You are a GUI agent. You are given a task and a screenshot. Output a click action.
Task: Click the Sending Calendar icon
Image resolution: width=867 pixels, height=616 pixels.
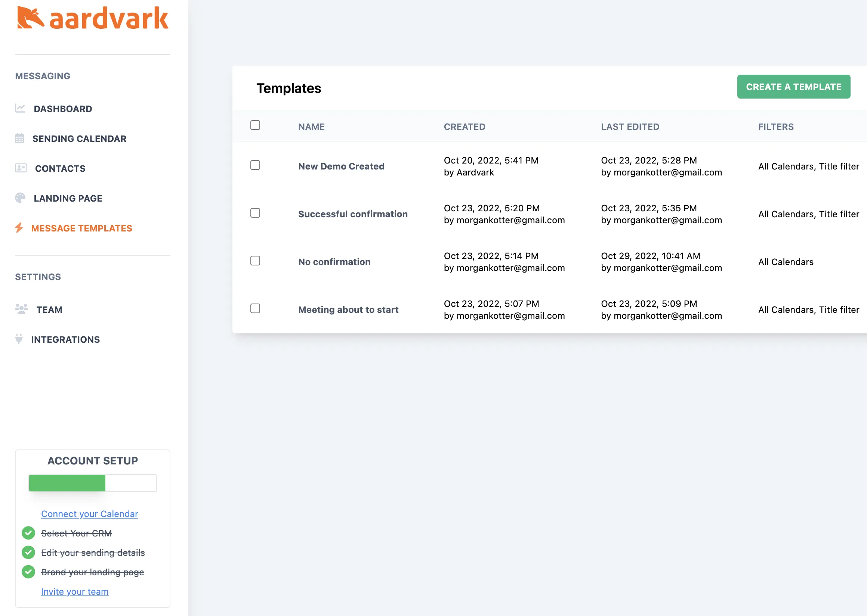[x=20, y=139]
